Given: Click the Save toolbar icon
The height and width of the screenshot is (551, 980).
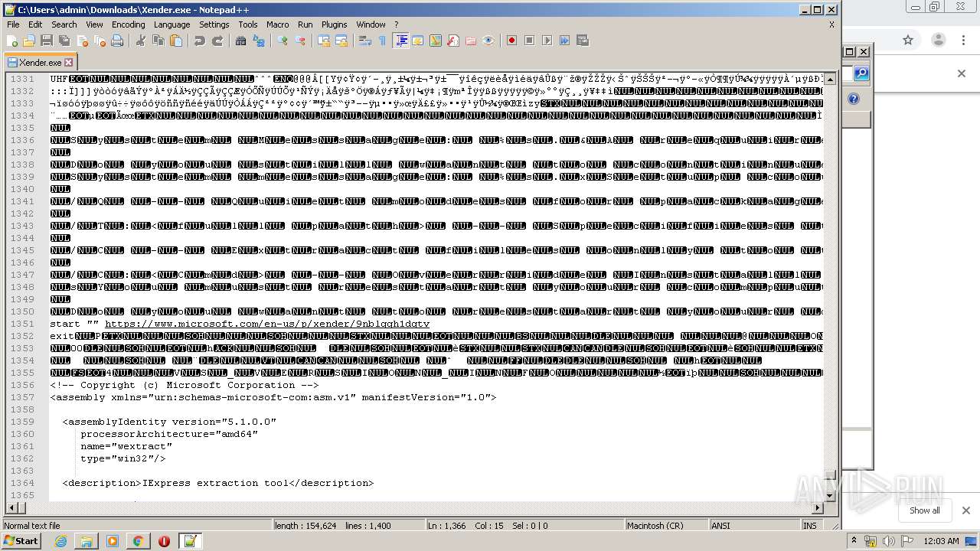Looking at the screenshot, I should click(47, 41).
